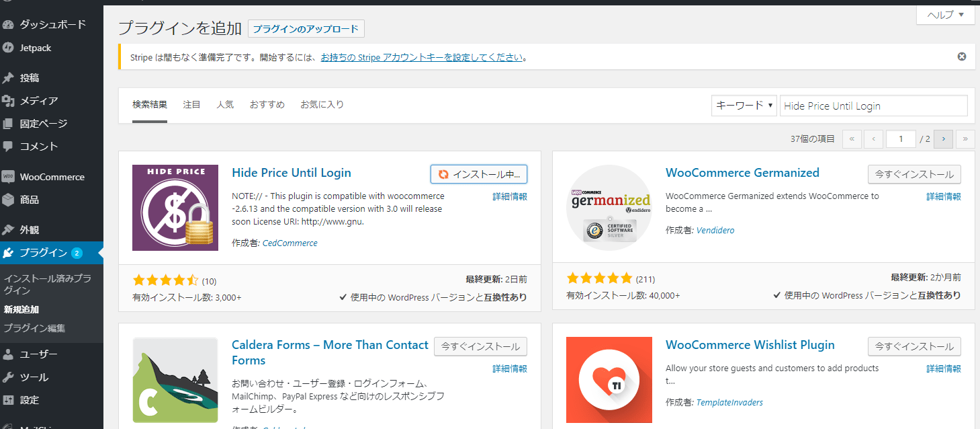
Task: Click the plug icon beside プラグイン
Action: coord(8,253)
